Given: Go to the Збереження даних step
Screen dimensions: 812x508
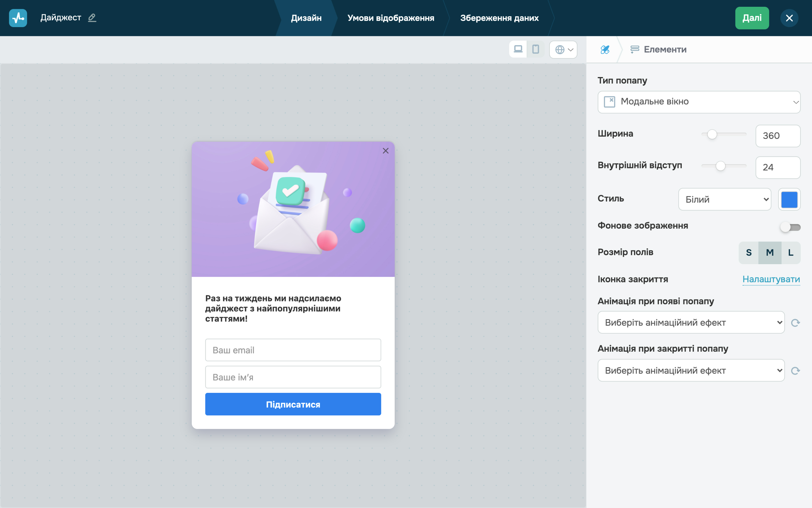Looking at the screenshot, I should click(x=499, y=18).
